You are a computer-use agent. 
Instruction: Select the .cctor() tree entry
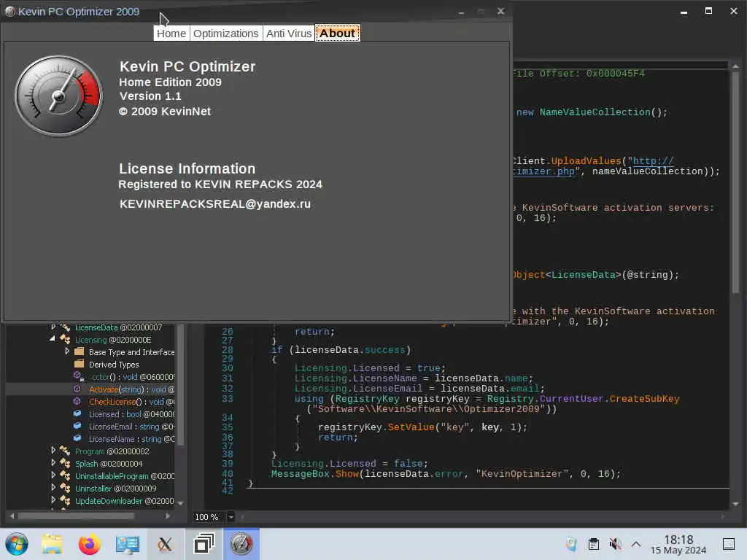131,377
